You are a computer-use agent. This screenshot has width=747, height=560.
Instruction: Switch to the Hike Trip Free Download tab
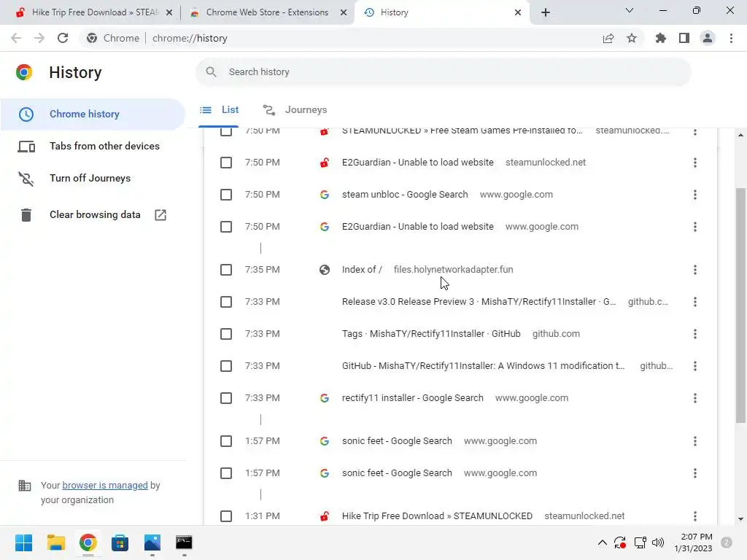tap(94, 12)
